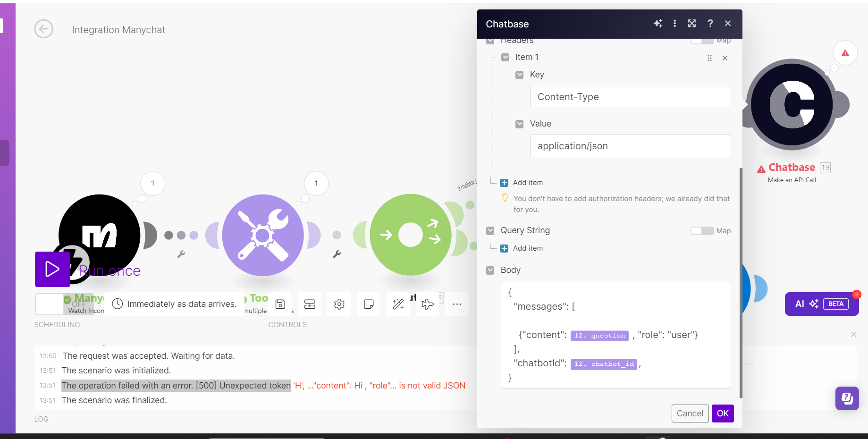868x439 pixels.
Task: Select the Manychat trigger module
Action: click(99, 235)
